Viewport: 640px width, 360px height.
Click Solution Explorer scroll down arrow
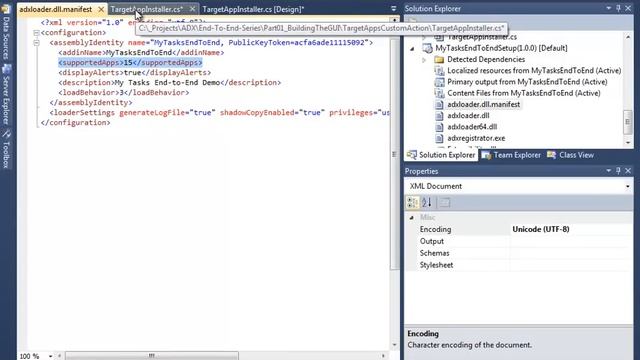[628, 143]
